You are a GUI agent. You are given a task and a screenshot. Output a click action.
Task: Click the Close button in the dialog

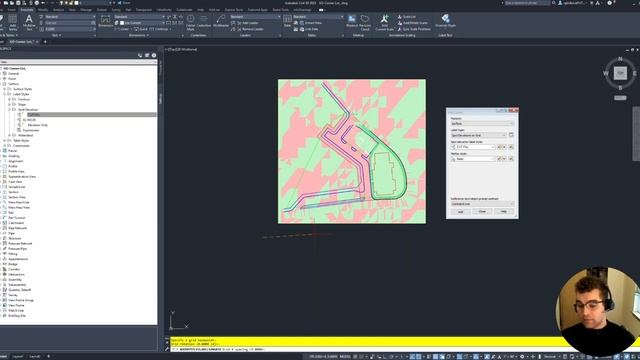coord(482,212)
